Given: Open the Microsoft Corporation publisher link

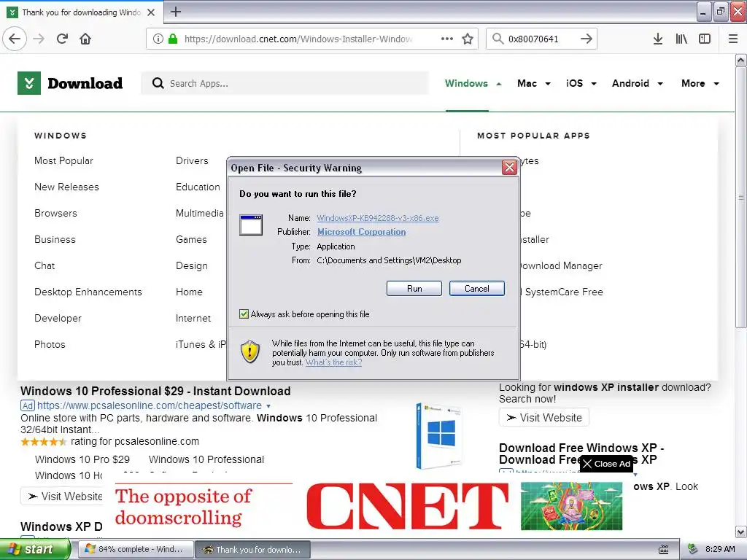Looking at the screenshot, I should click(x=362, y=232).
